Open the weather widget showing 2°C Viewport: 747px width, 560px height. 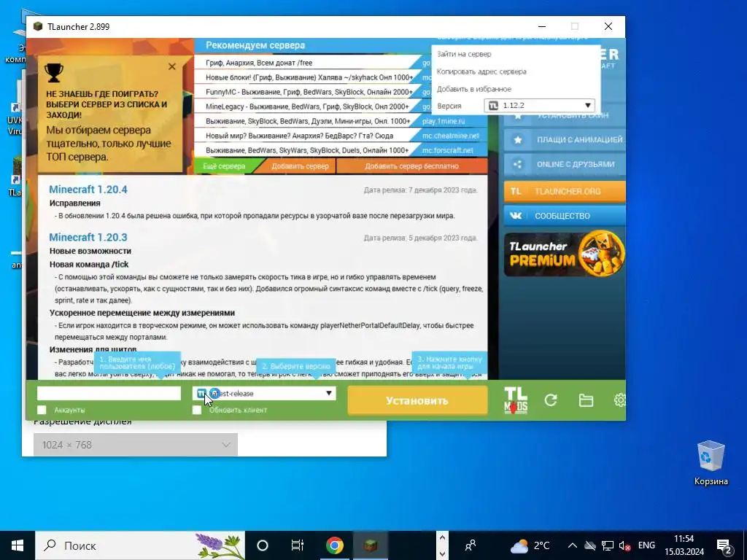pos(530,545)
